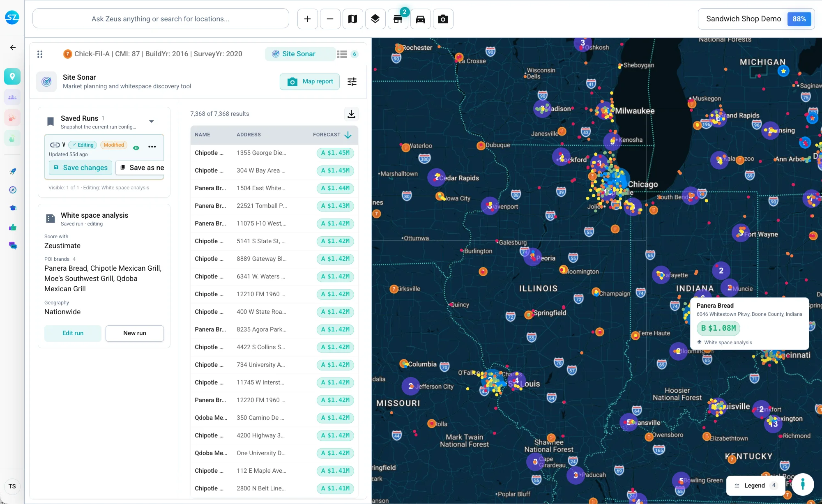Expand the Saved Runs dropdown arrow
822x504 pixels.
[152, 122]
